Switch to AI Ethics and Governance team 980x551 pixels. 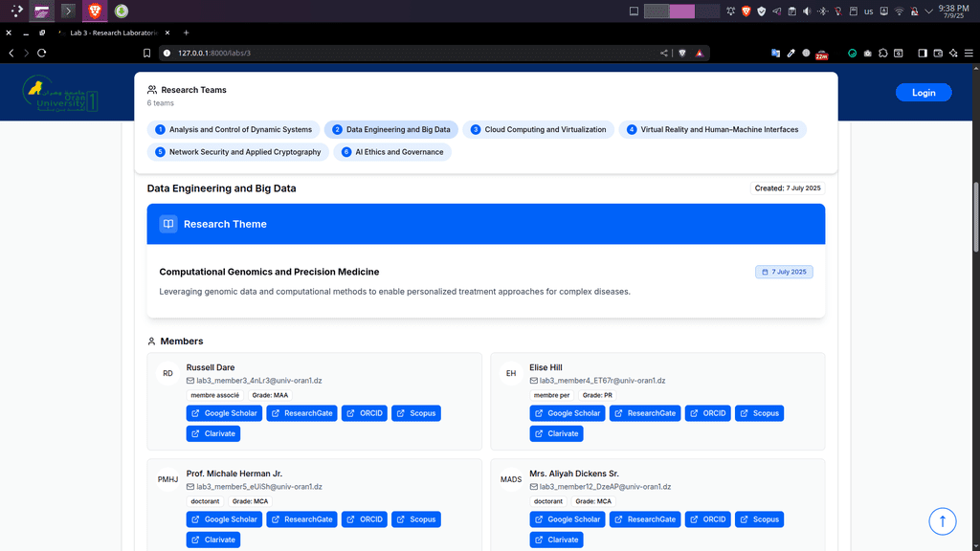[392, 152]
